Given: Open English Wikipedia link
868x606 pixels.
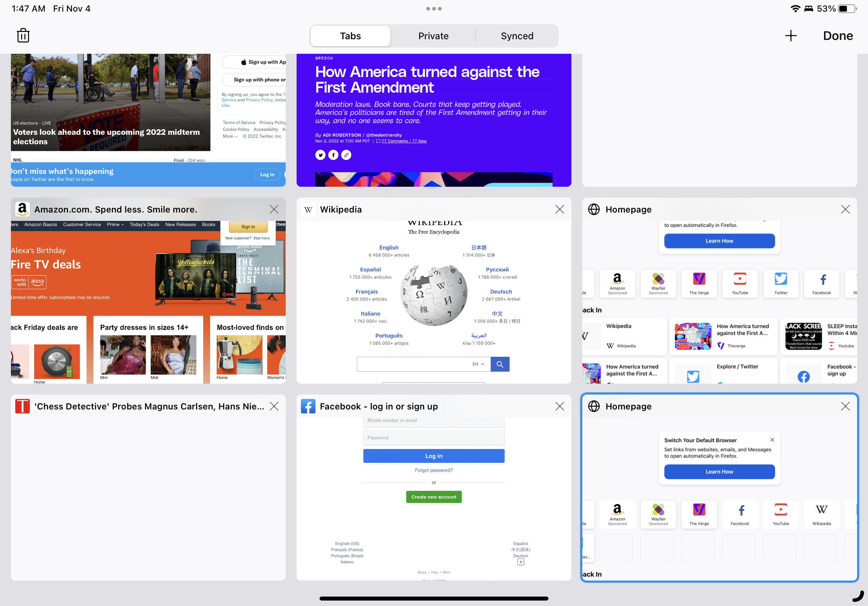Looking at the screenshot, I should [x=389, y=248].
